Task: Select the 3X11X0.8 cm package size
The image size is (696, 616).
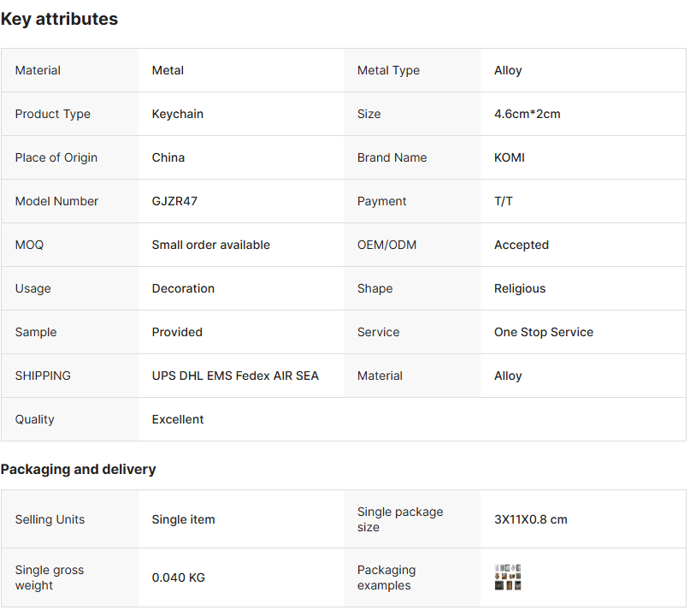Action: pyautogui.click(x=531, y=519)
